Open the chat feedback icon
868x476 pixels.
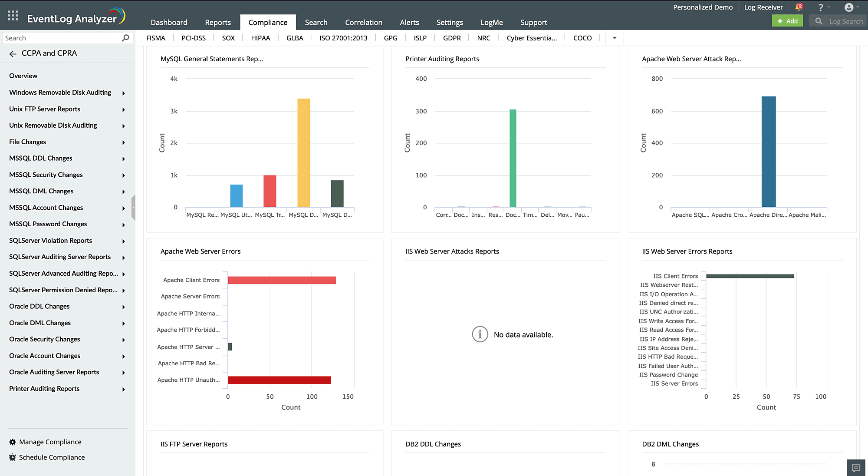856,468
